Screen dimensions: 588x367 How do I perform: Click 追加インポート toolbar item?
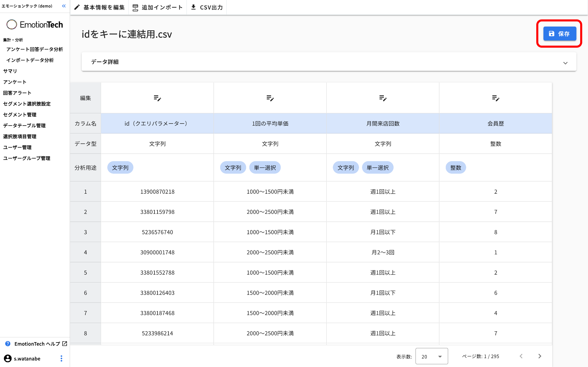pyautogui.click(x=158, y=7)
